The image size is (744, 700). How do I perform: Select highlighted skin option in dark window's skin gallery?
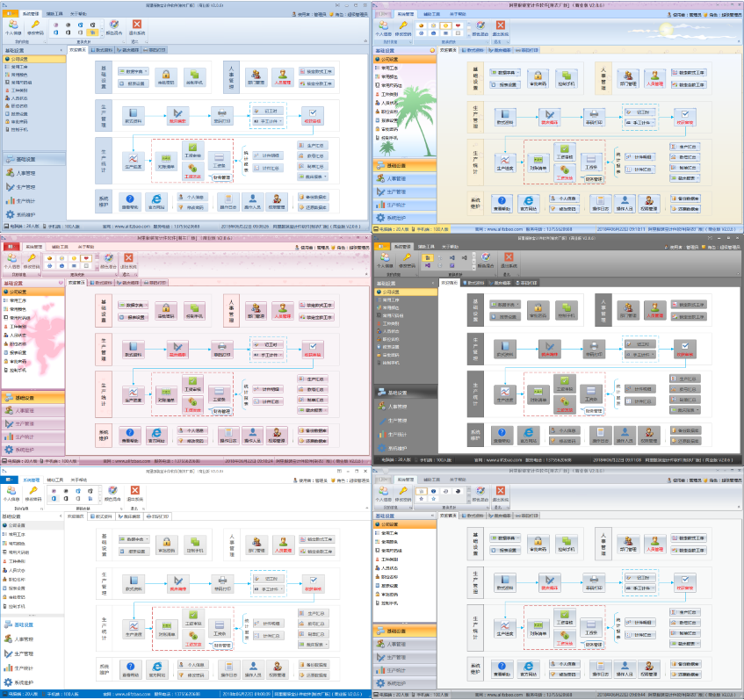[428, 259]
